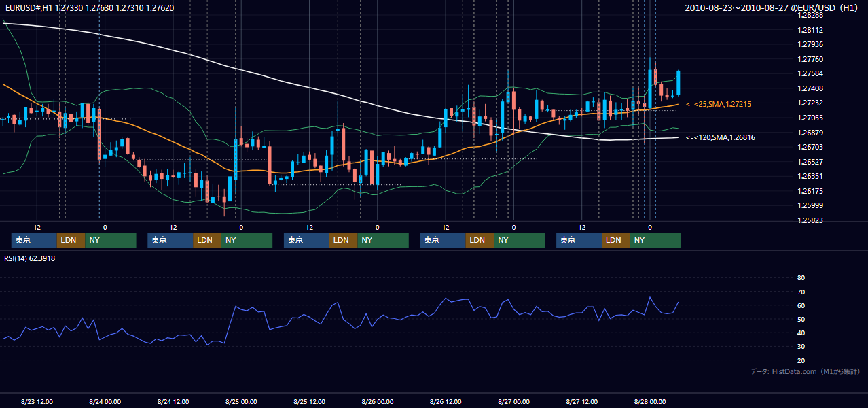Click the 東京 session block for 8/23
This screenshot has width=868, height=408.
34,240
